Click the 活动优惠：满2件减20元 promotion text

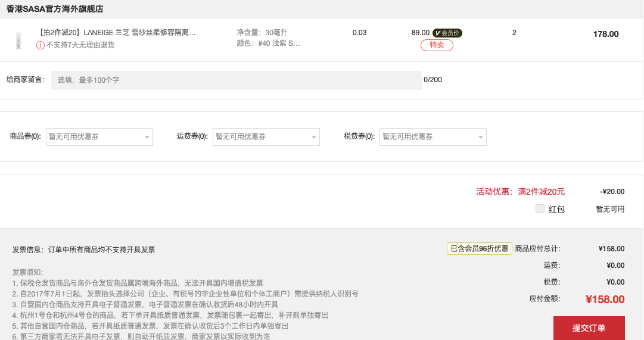point(520,192)
